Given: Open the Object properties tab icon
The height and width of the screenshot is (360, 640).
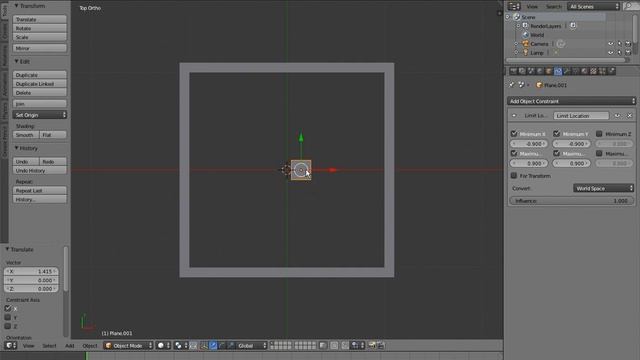Looking at the screenshot, I should [x=549, y=71].
